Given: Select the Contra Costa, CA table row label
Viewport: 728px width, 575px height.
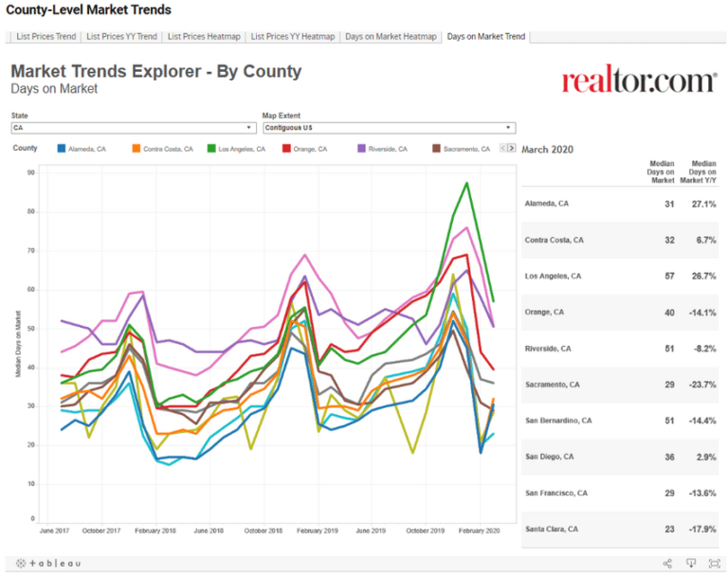Looking at the screenshot, I should (x=554, y=240).
